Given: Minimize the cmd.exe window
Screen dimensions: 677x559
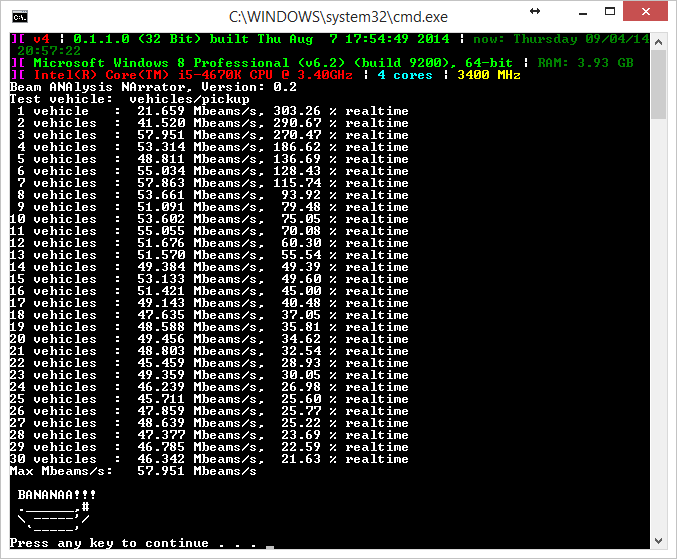Looking at the screenshot, I should 583,12.
